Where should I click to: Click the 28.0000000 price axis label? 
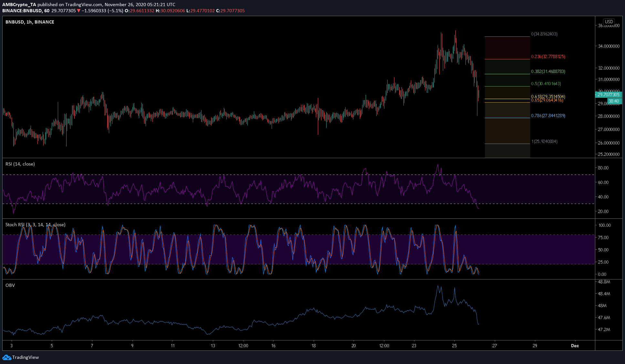coord(609,116)
